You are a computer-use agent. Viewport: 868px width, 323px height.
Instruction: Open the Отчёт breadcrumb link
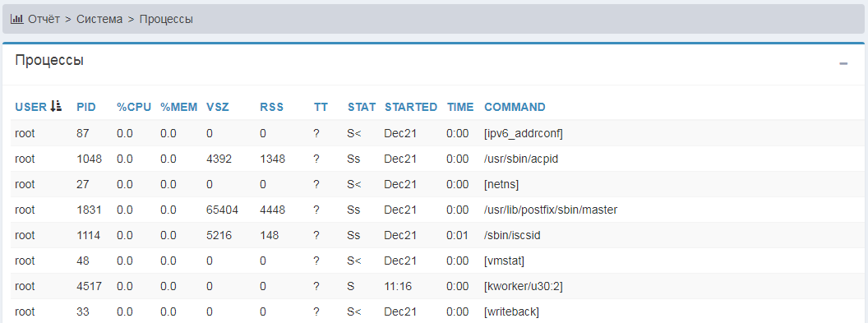tap(44, 19)
